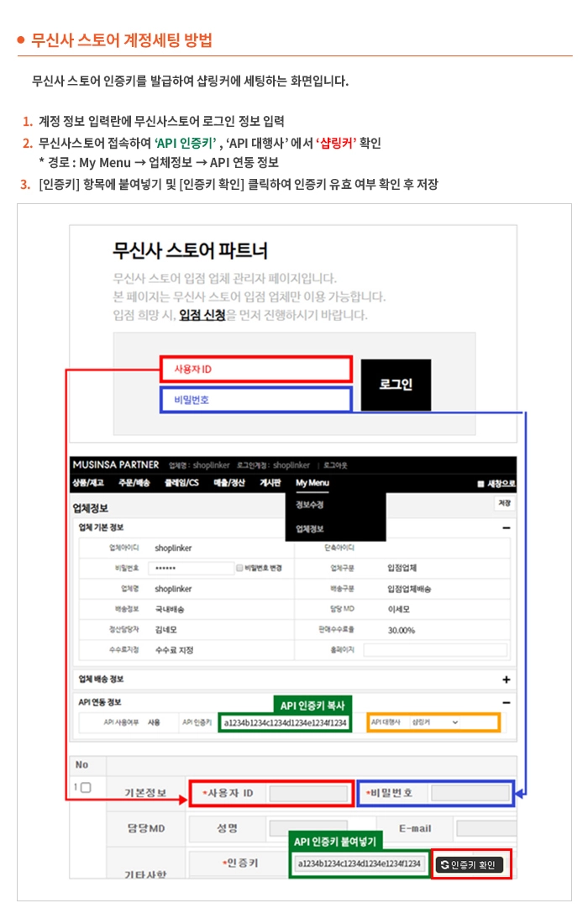Image resolution: width=588 pixels, height=924 pixels.
Task: Click the 로그아웃 link in the header
Action: 335,465
